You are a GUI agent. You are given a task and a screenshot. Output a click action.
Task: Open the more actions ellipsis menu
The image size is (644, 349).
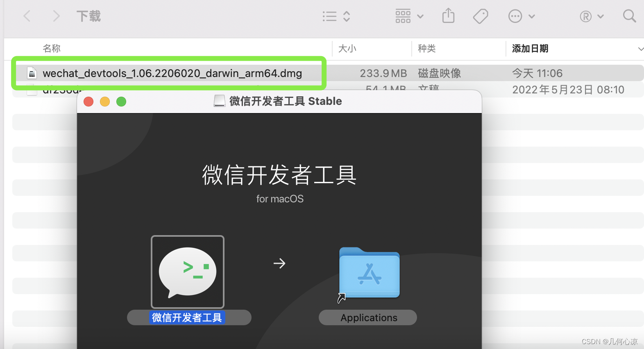click(522, 16)
